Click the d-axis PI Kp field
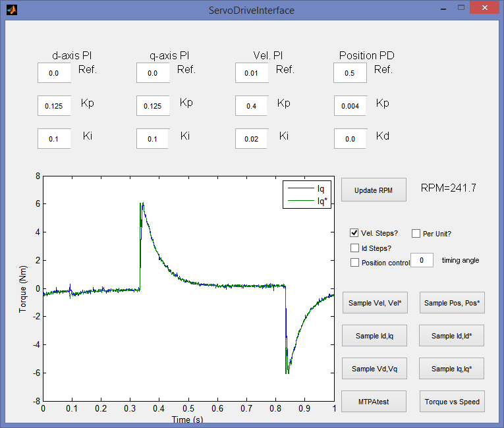This screenshot has height=428, width=504. [54, 105]
